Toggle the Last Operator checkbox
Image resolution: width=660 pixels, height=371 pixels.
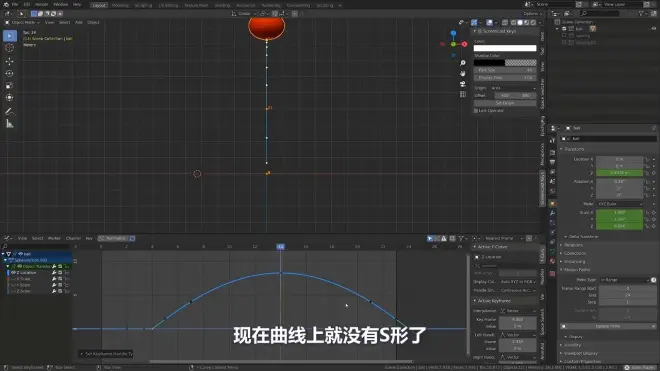pyautogui.click(x=476, y=111)
